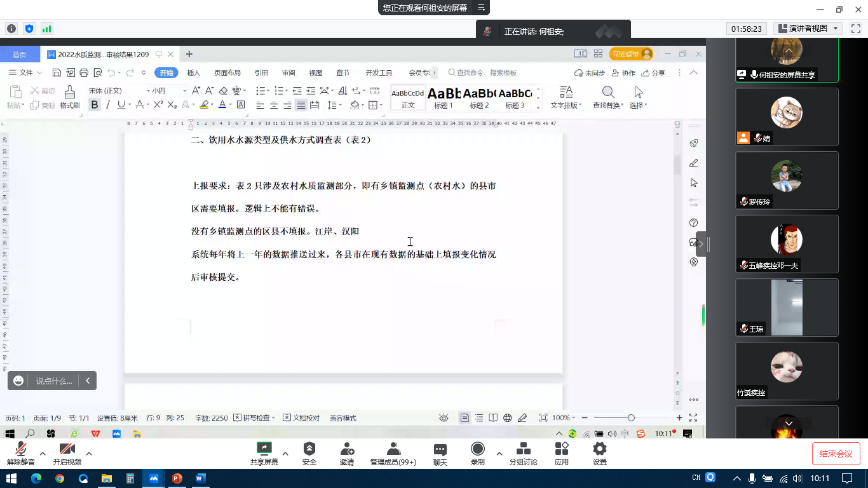Apply justified paragraph alignment

pos(301,105)
